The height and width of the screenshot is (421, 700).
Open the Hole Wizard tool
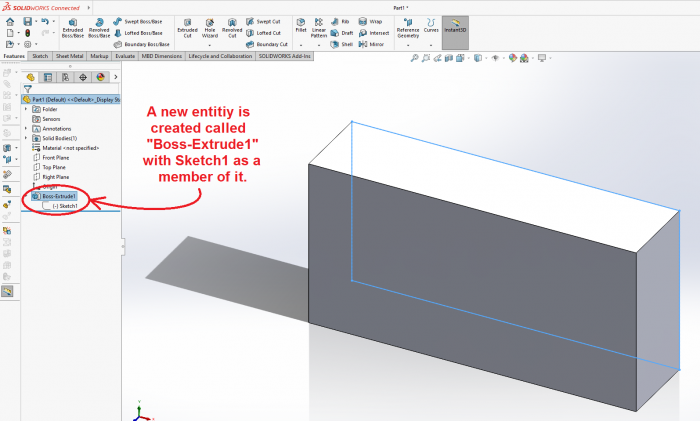pyautogui.click(x=210, y=28)
